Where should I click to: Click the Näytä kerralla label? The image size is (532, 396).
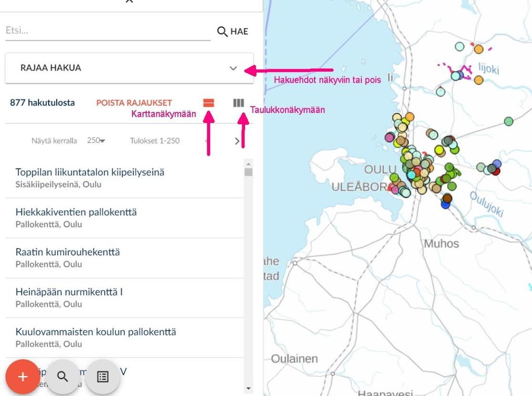54,141
